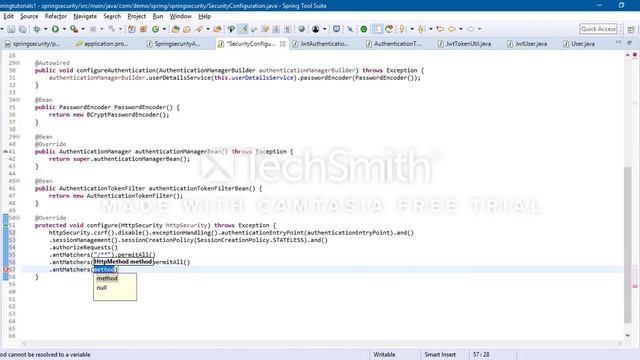The image size is (640, 360).
Task: Click the Save All icon
Action: click(x=23, y=29)
